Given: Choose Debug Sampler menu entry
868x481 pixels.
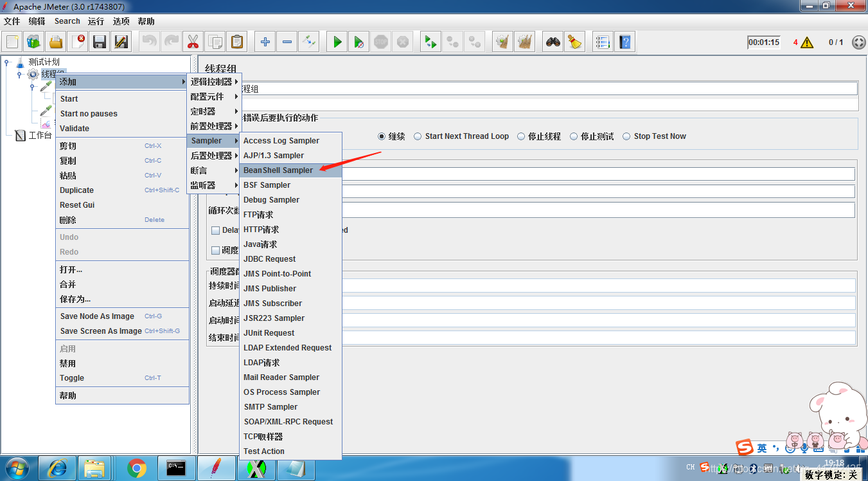Looking at the screenshot, I should [290, 200].
